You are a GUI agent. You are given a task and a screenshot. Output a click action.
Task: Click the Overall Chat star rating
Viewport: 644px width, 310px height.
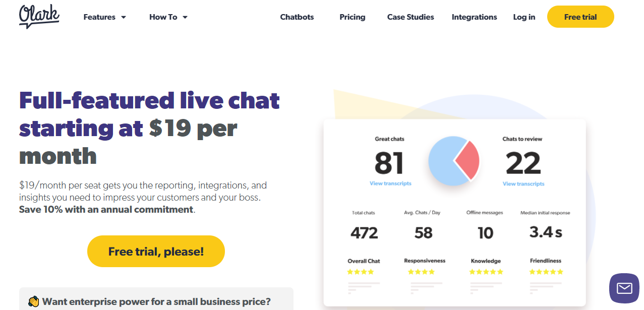point(361,271)
